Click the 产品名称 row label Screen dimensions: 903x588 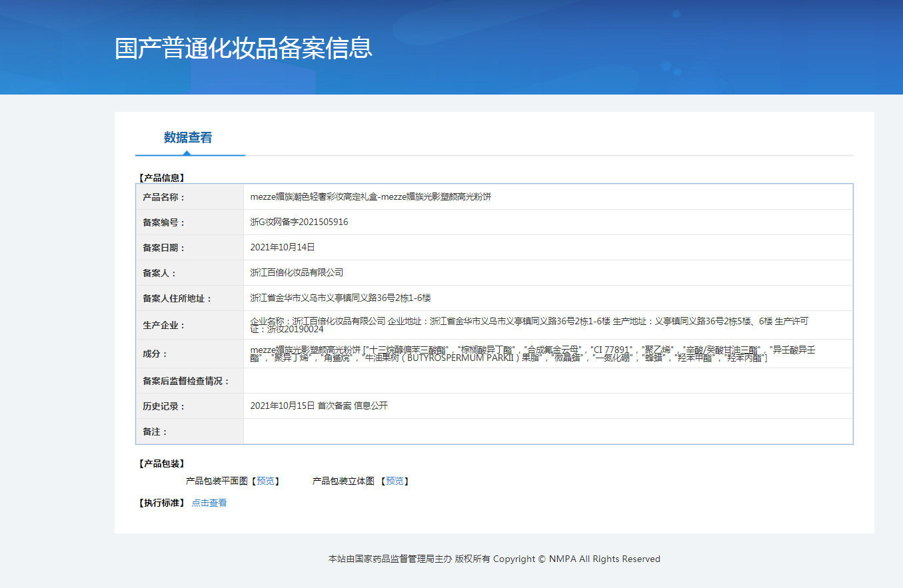coord(164,197)
